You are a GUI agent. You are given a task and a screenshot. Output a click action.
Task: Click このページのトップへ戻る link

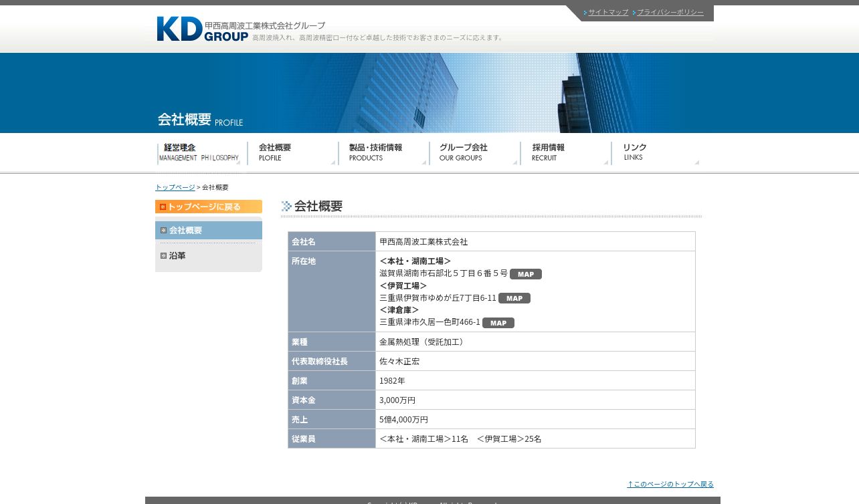pos(670,484)
